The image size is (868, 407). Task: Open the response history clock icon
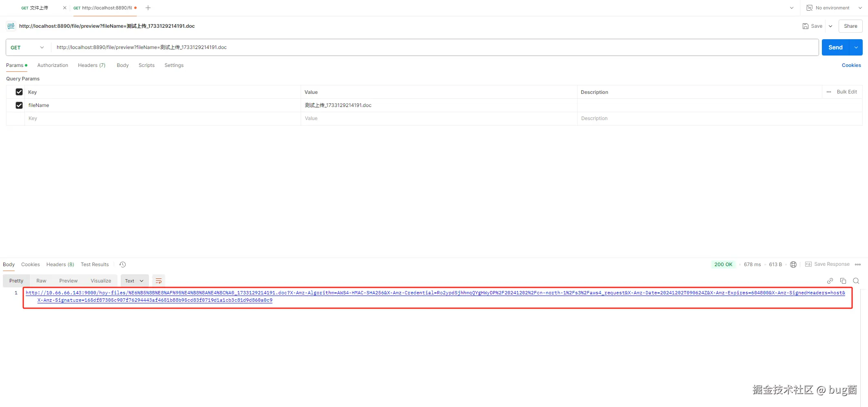tap(122, 265)
